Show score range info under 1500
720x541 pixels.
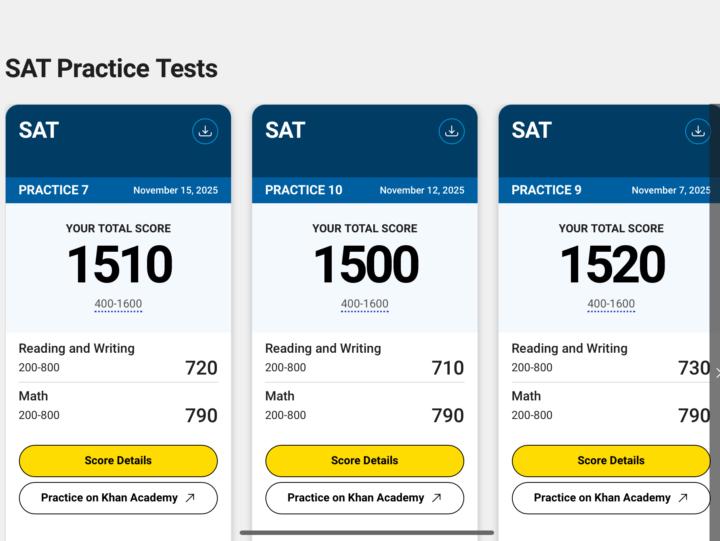(364, 304)
